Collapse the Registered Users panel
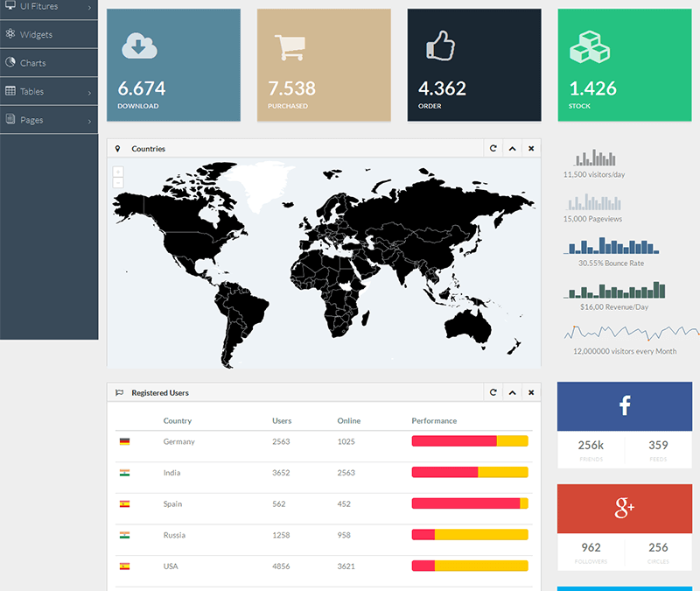 (513, 393)
